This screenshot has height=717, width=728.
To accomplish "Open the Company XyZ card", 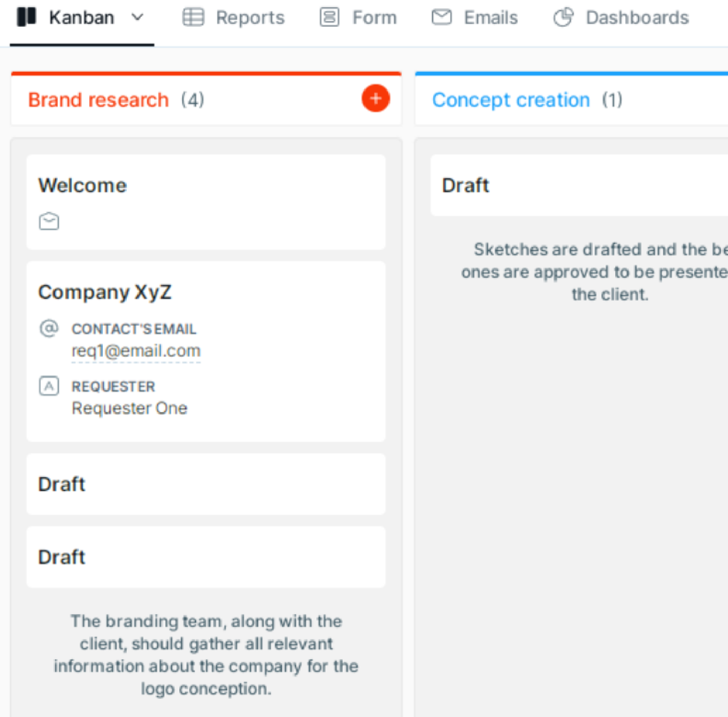I will tap(206, 351).
